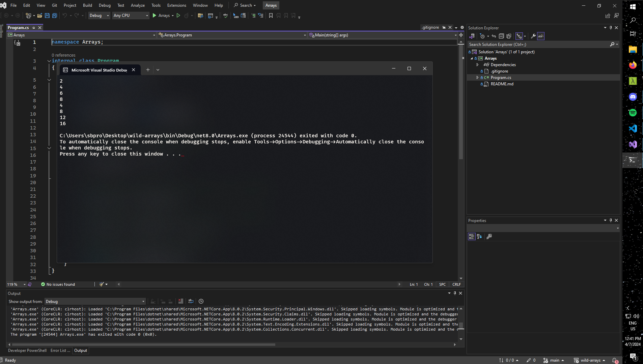Open new tab in Debug Console window
This screenshot has width=643, height=364.
tap(148, 69)
